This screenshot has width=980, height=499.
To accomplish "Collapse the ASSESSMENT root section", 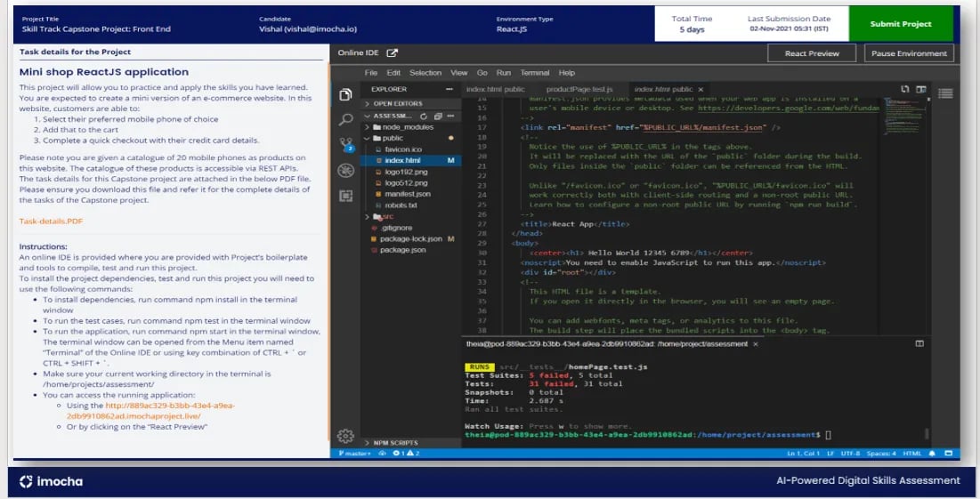I will (392, 117).
